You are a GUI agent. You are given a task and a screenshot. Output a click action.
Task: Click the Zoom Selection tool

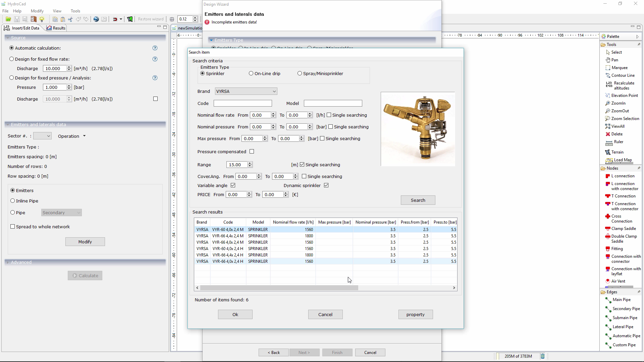pyautogui.click(x=625, y=119)
